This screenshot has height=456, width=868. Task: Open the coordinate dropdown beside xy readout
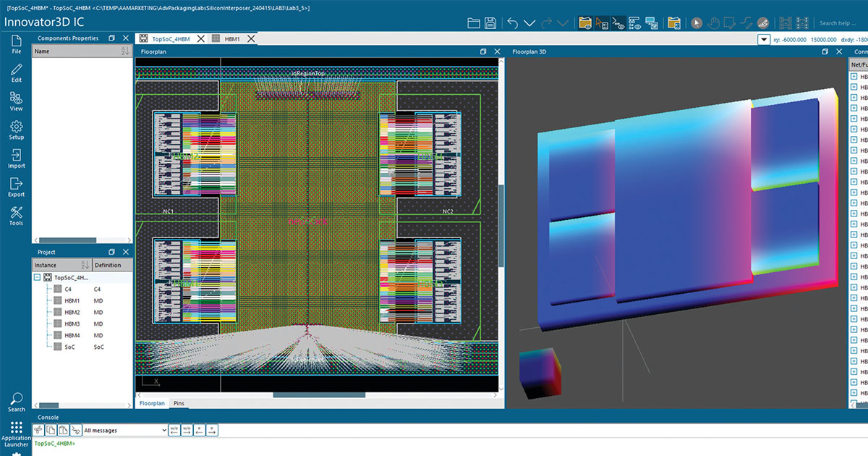(x=763, y=39)
